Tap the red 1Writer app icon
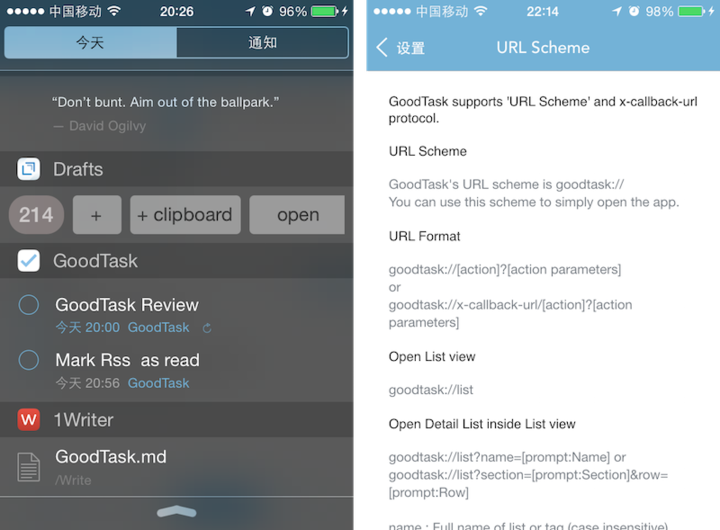 29,420
